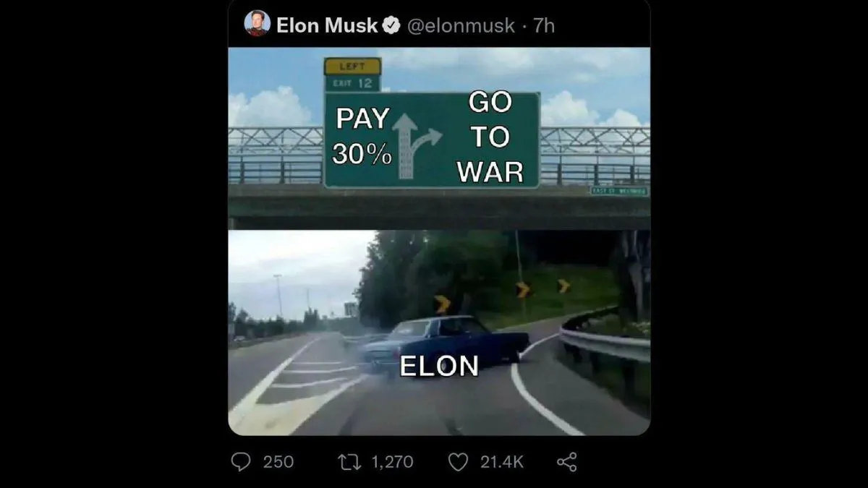Click the blue verified checkmark badge

391,25
